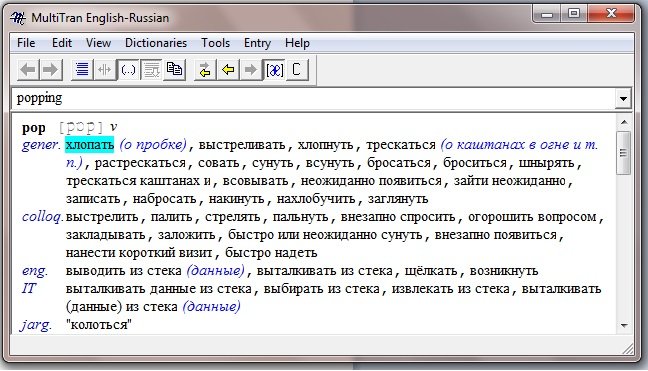Open the View menu
This screenshot has width=648, height=371.
(98, 43)
